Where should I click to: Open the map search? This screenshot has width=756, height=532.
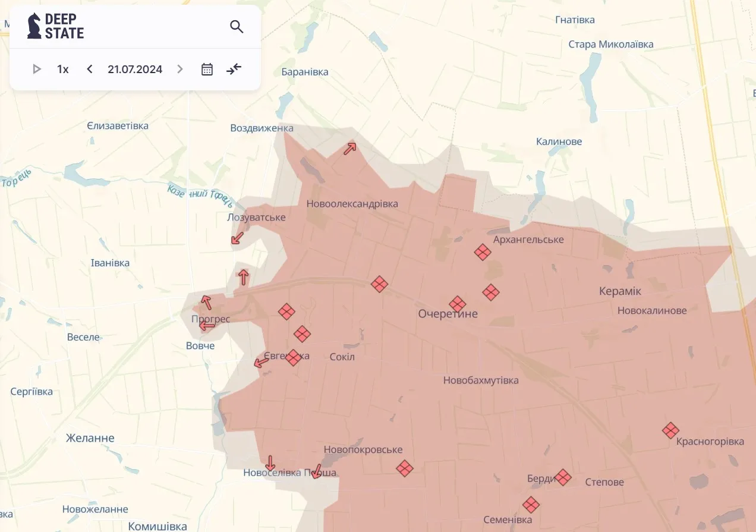pyautogui.click(x=237, y=27)
